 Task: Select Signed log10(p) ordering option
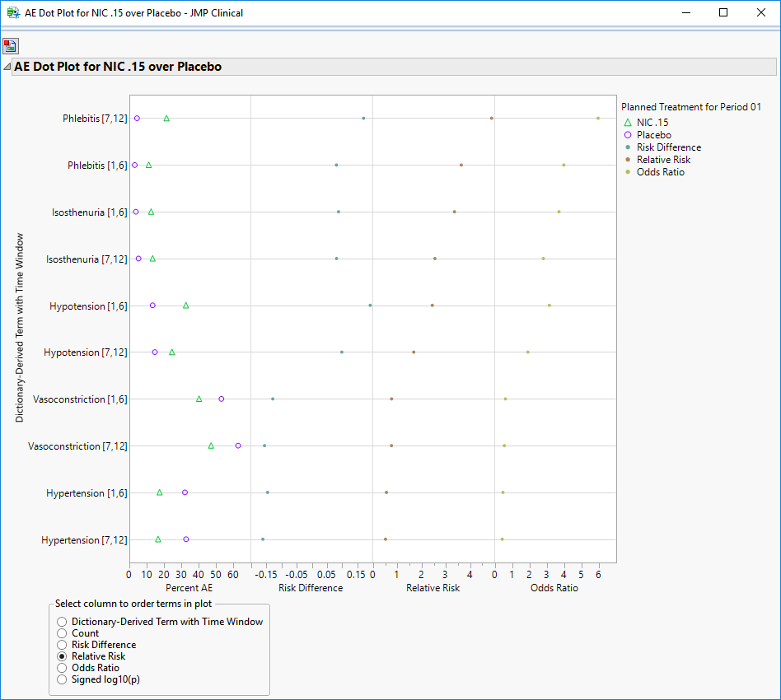[x=61, y=679]
